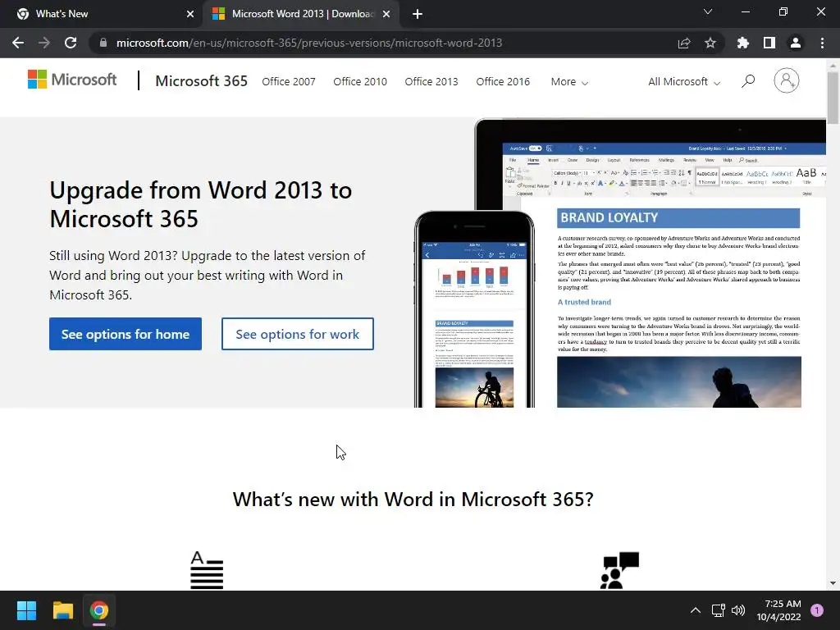Image resolution: width=840 pixels, height=630 pixels.
Task: Switch to the What's New tab
Action: point(102,14)
